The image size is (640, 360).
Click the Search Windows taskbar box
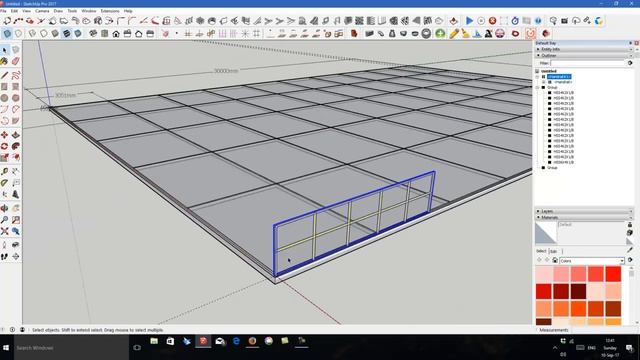click(71, 348)
